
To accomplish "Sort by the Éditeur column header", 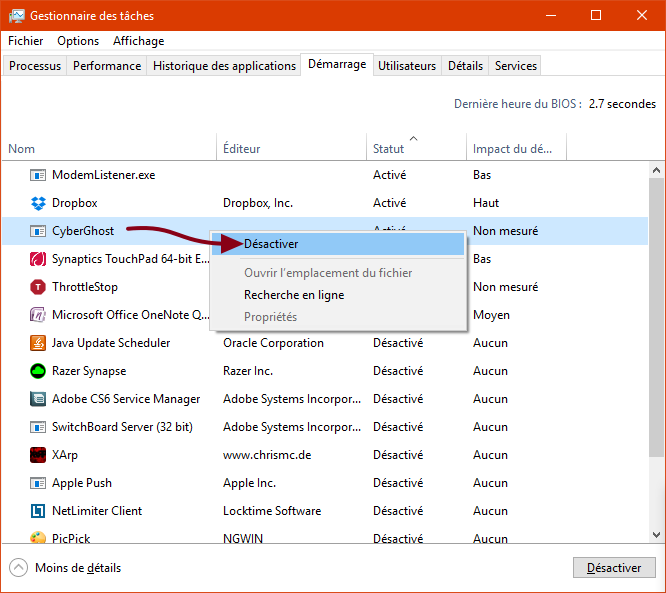I will (292, 149).
